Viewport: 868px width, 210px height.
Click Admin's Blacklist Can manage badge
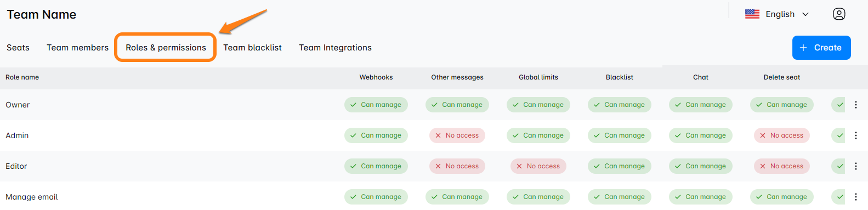620,135
